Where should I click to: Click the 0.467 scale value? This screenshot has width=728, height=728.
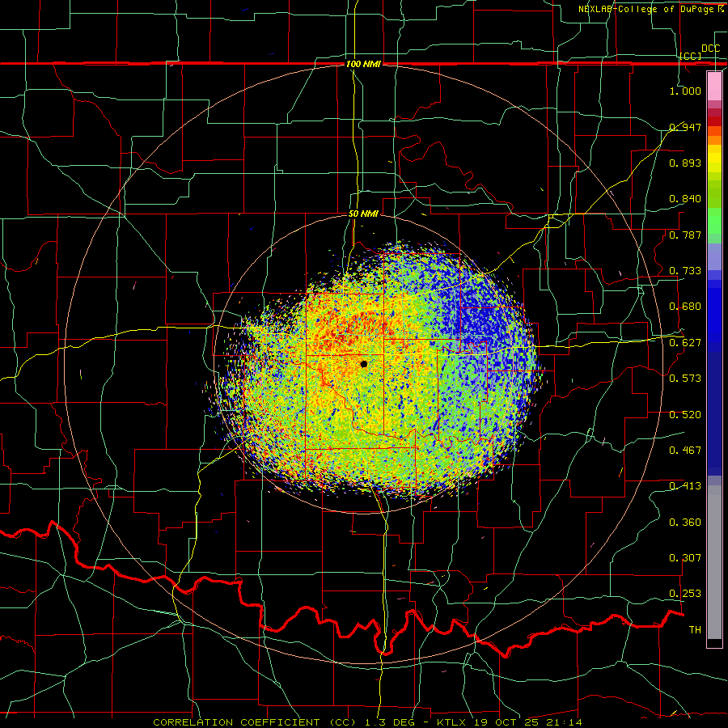pos(685,451)
